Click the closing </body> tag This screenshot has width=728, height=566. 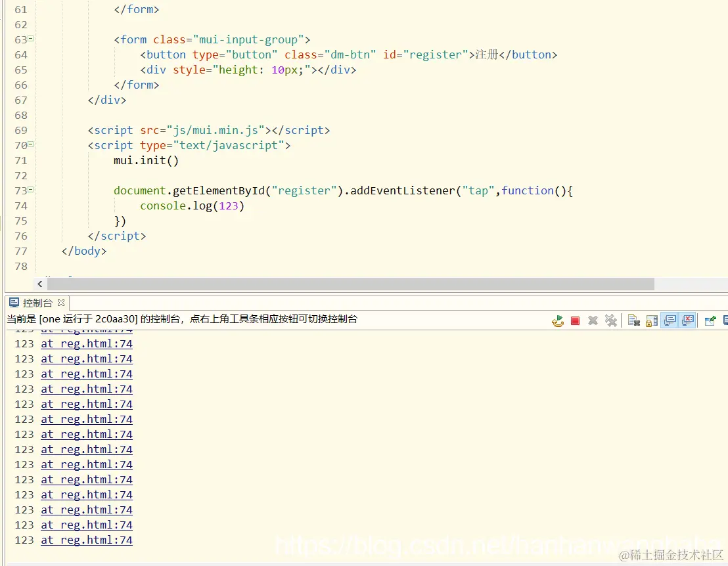[84, 251]
